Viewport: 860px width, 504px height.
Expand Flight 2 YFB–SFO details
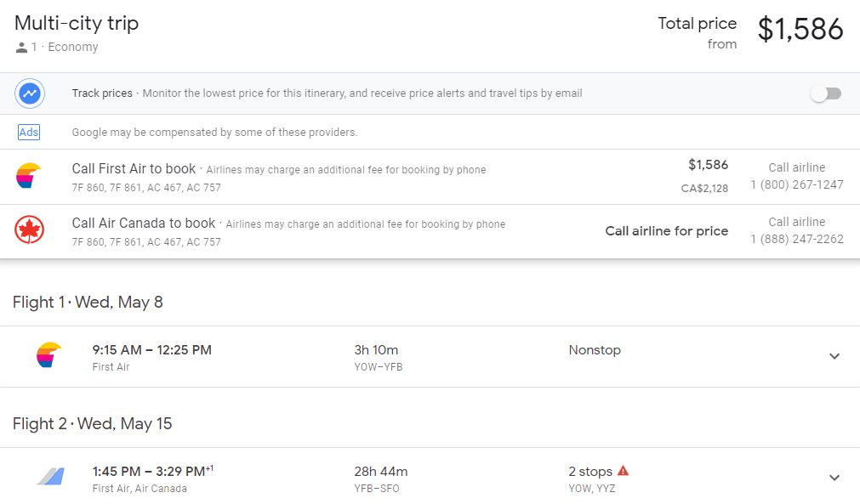pos(834,478)
